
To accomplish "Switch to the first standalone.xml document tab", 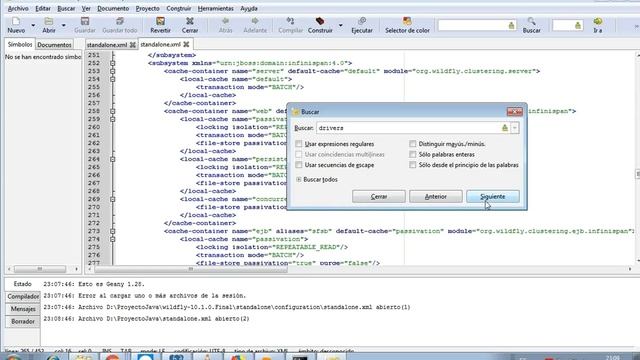I will tap(107, 45).
